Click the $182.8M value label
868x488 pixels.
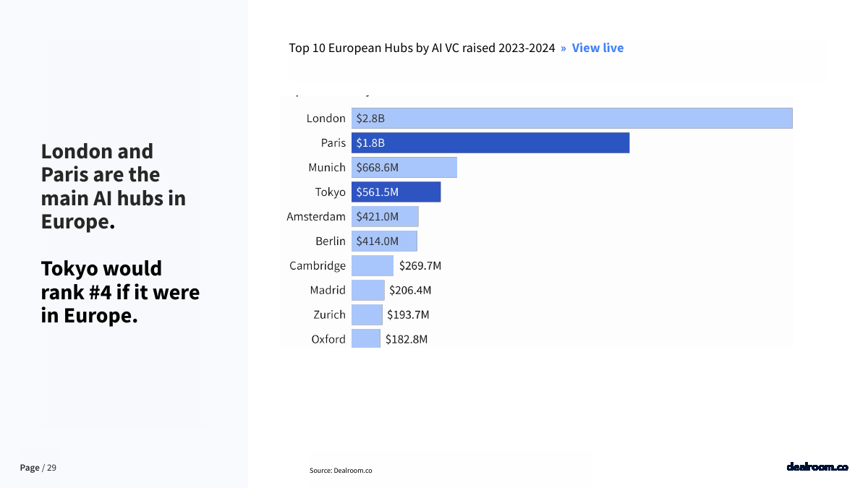[x=407, y=339]
